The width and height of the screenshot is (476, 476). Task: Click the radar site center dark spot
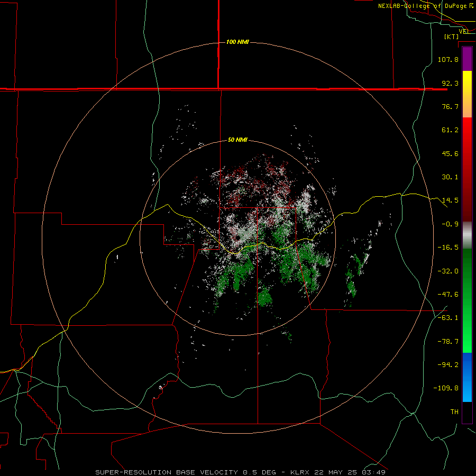pos(237,237)
